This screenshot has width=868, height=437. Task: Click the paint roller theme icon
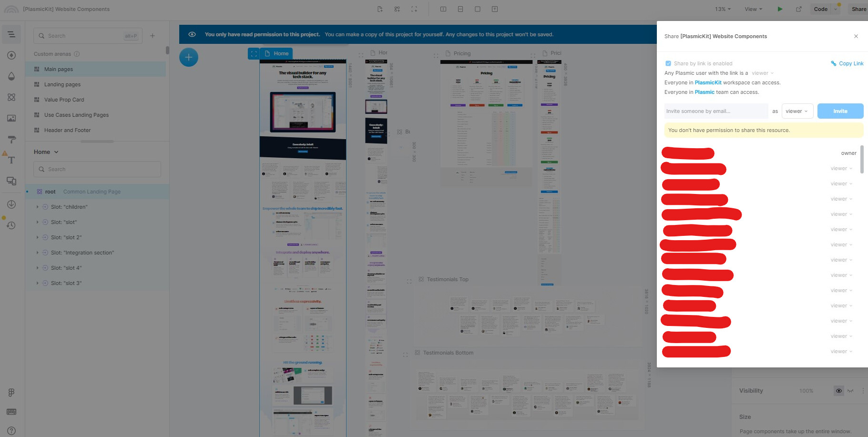click(x=11, y=139)
